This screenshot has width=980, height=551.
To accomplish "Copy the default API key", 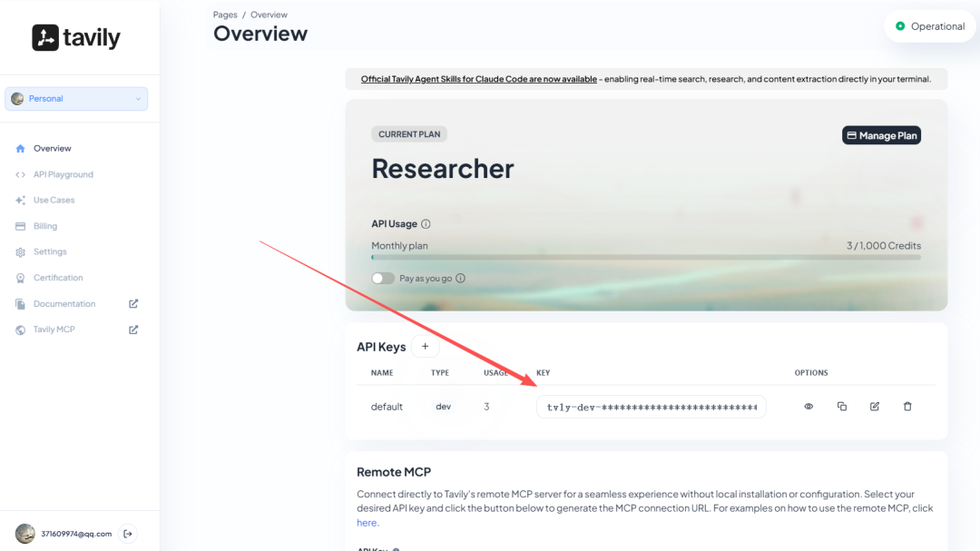I will [x=841, y=407].
